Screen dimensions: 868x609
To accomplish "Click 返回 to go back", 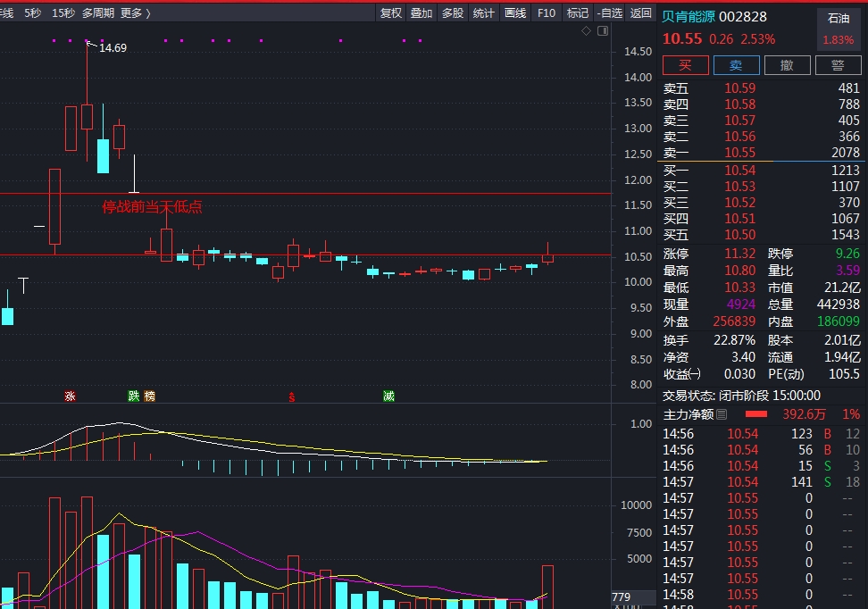I will tap(641, 13).
